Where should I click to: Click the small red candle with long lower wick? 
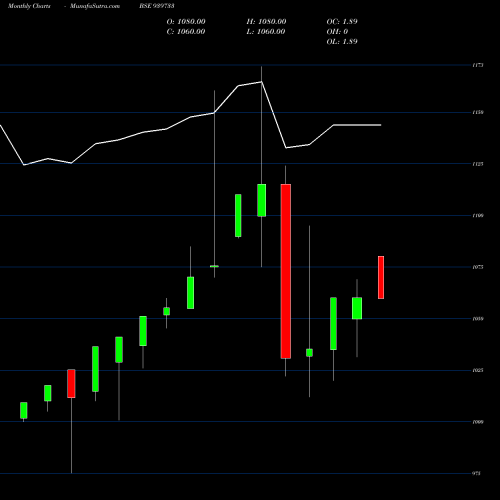(x=71, y=383)
